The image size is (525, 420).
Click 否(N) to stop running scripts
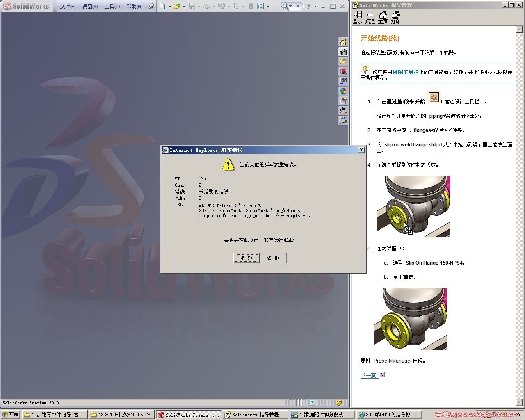(273, 258)
